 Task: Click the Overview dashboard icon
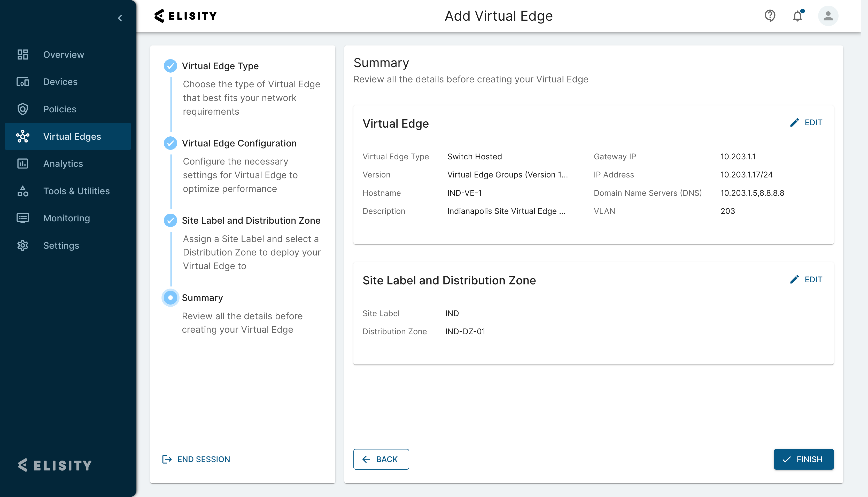coord(22,55)
